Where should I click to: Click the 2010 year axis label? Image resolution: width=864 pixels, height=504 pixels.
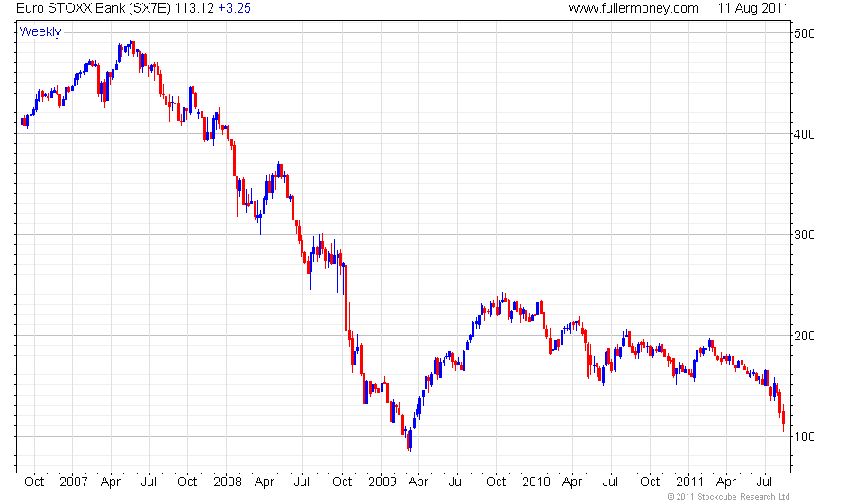point(536,482)
